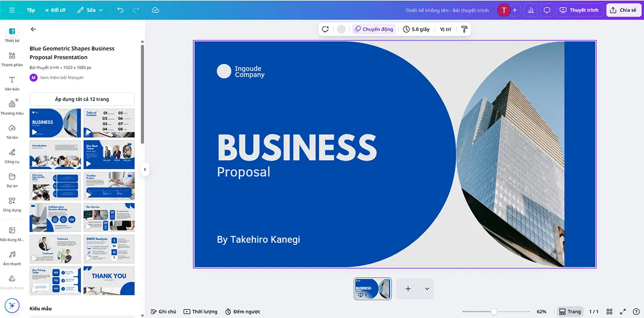Open the Thương hiệu brand tab
The image size is (644, 318).
(12, 107)
